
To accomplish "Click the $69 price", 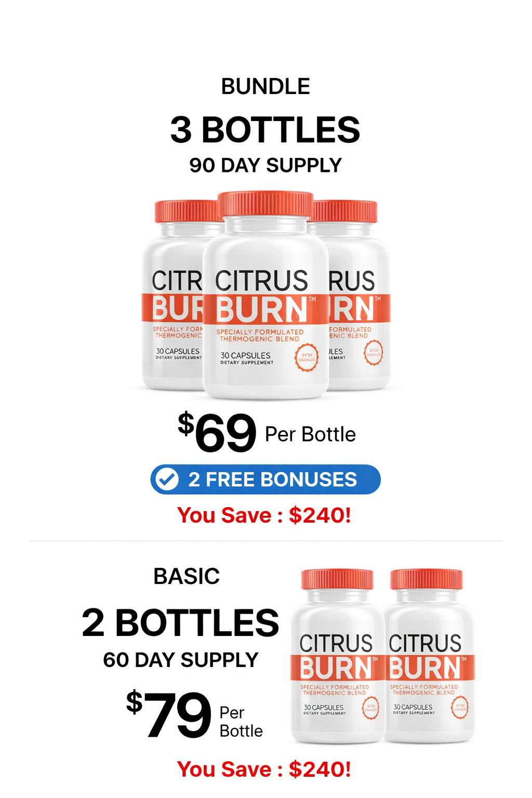I will (218, 433).
